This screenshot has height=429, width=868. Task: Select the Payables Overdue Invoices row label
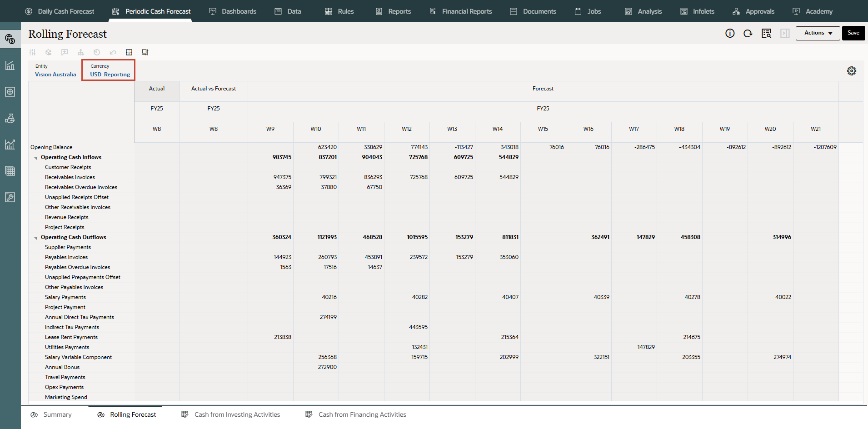point(77,267)
